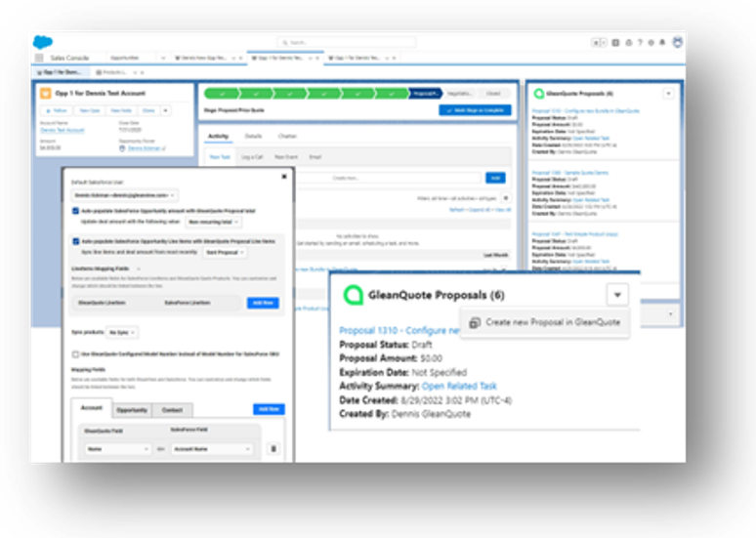Click the orange Opportunity crown icon
Screen dimensions: 756x538
(x=45, y=93)
